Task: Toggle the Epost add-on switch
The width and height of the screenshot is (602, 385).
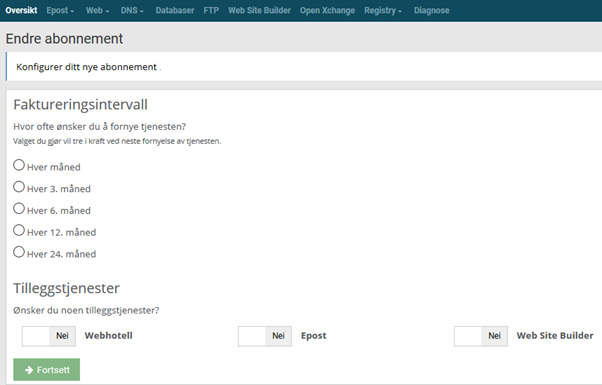Action: [x=265, y=336]
